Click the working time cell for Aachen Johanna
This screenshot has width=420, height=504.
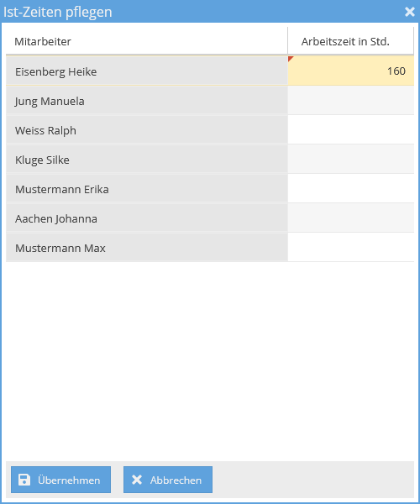pyautogui.click(x=350, y=218)
